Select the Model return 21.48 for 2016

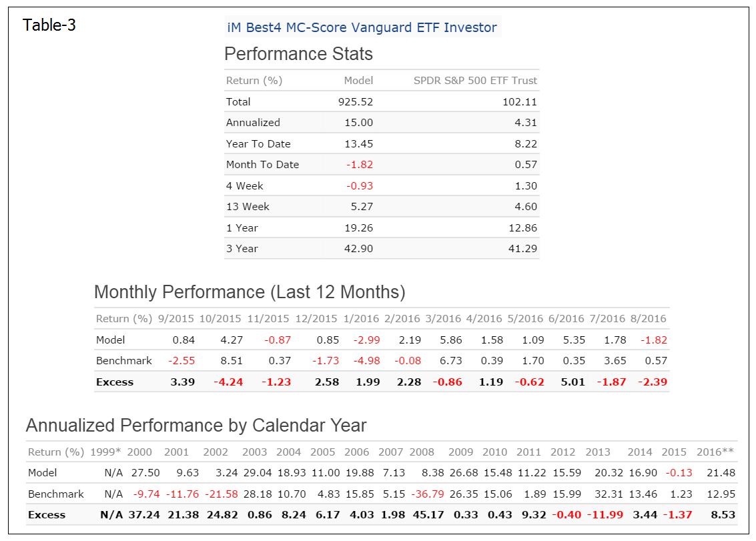pyautogui.click(x=721, y=473)
